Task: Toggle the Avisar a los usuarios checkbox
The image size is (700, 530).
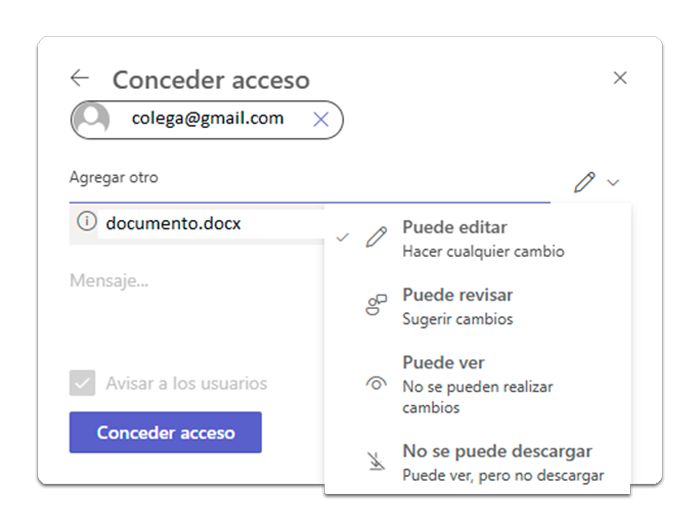Action: [x=82, y=383]
